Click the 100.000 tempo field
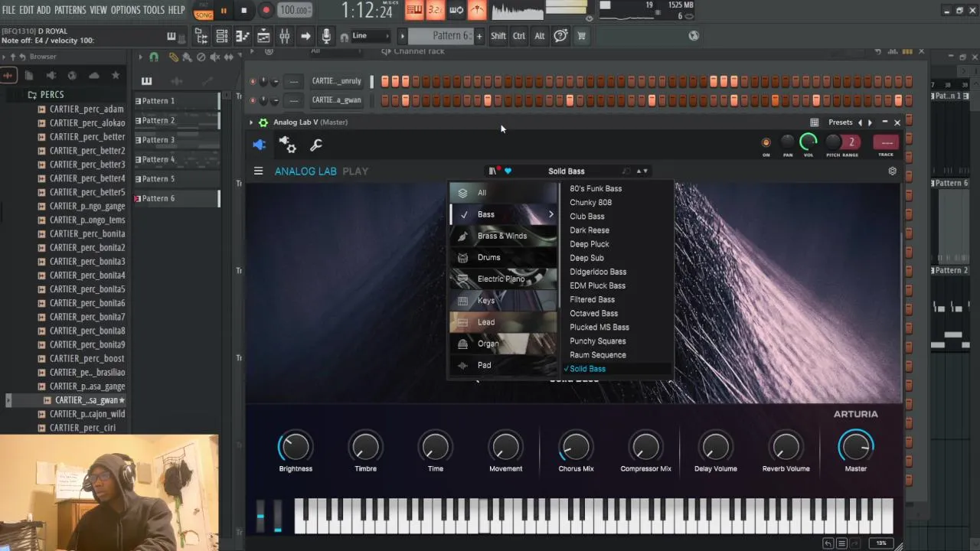 pyautogui.click(x=295, y=11)
